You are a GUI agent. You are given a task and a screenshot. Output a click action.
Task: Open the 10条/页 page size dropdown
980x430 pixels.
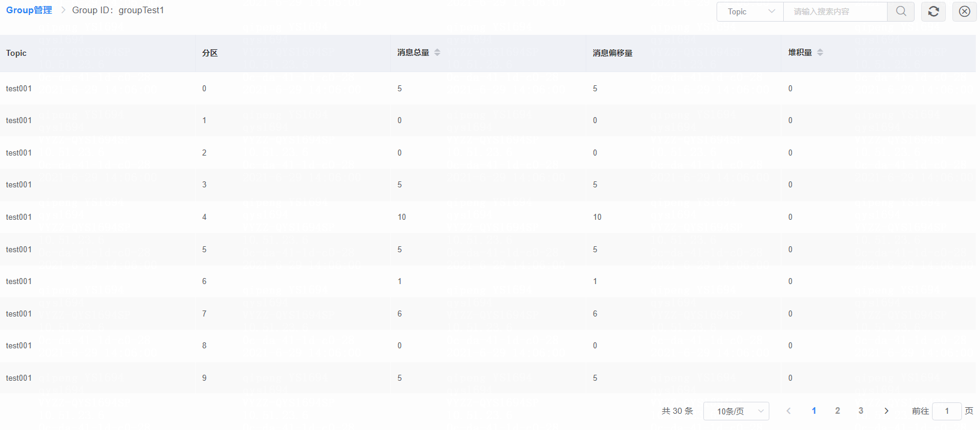tap(736, 411)
